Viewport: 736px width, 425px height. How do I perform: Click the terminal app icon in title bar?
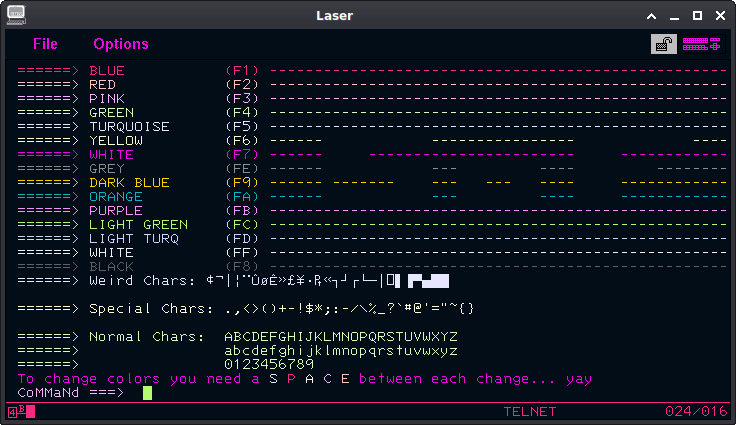click(x=16, y=15)
